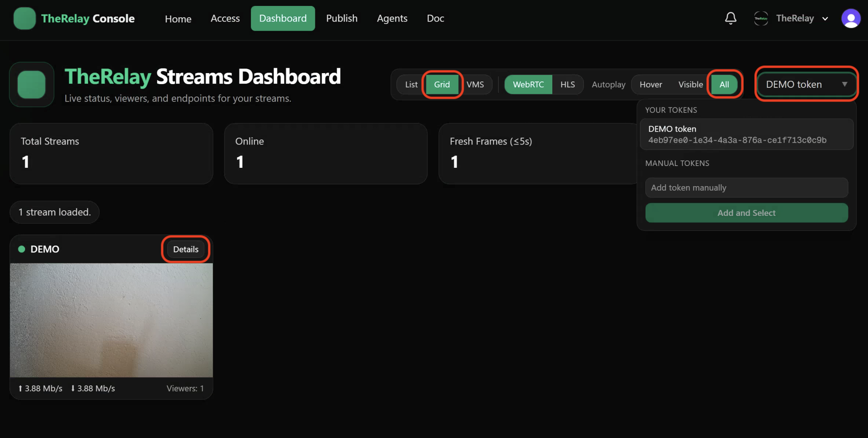This screenshot has width=868, height=438.
Task: Select DEMO token in Your Tokens list
Action: click(746, 134)
